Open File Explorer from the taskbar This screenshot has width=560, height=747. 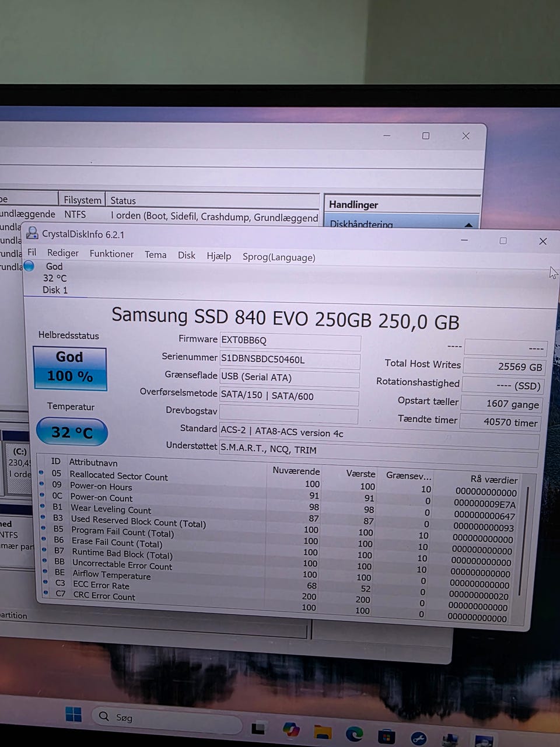pyautogui.click(x=322, y=732)
